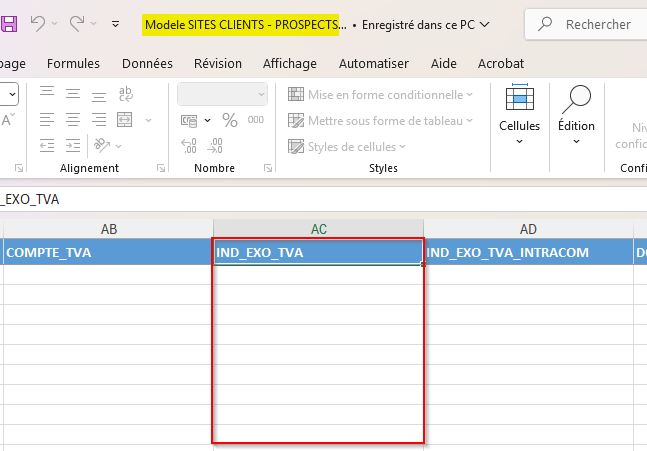
Task: Click the wrap text icon
Action: pyautogui.click(x=126, y=95)
